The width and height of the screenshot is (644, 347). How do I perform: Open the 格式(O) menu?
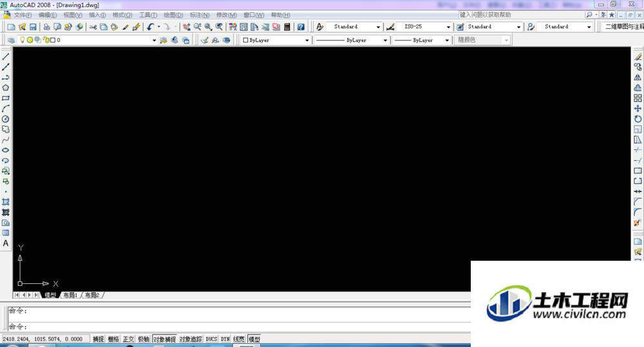122,15
